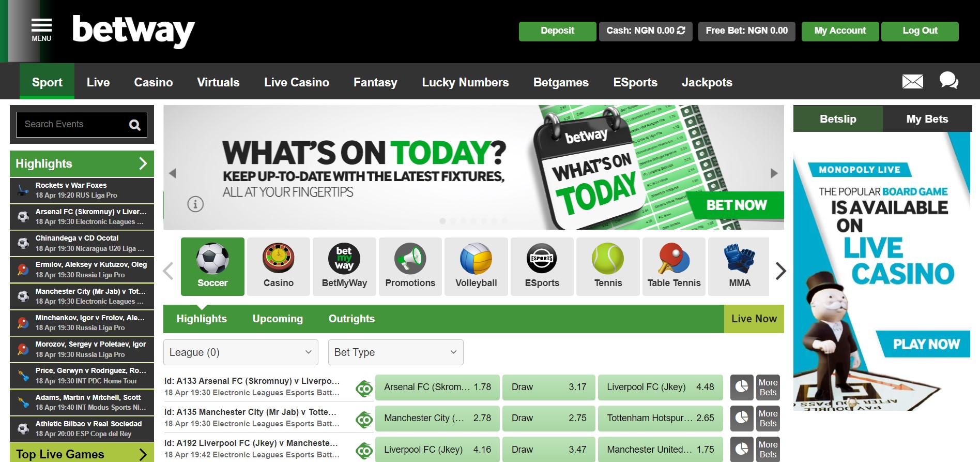This screenshot has height=462, width=980.
Task: Open the League (0) dropdown
Action: [x=241, y=352]
